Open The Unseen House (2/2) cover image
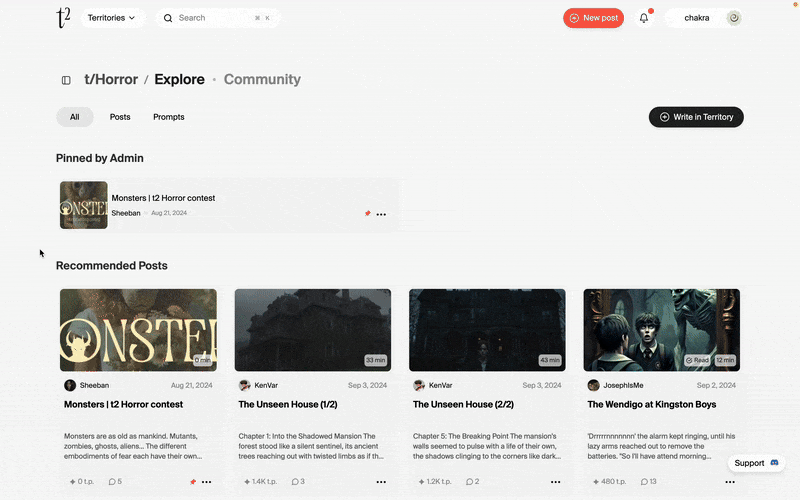This screenshot has width=800, height=500. 487,330
